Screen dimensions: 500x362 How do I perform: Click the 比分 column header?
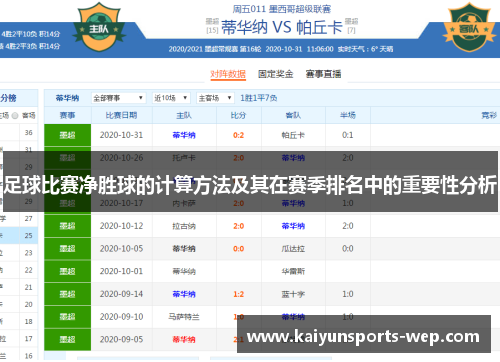click(x=238, y=115)
